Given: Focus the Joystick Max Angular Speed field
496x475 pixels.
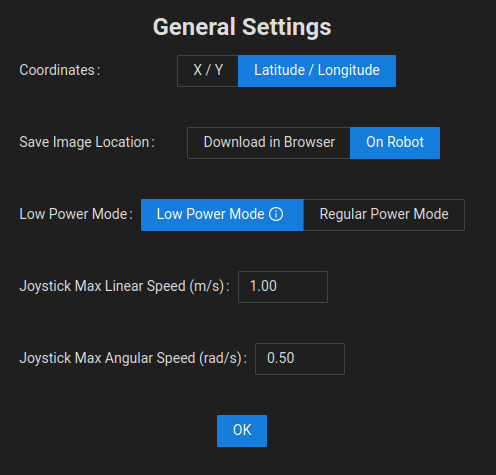Looking at the screenshot, I should (300, 359).
